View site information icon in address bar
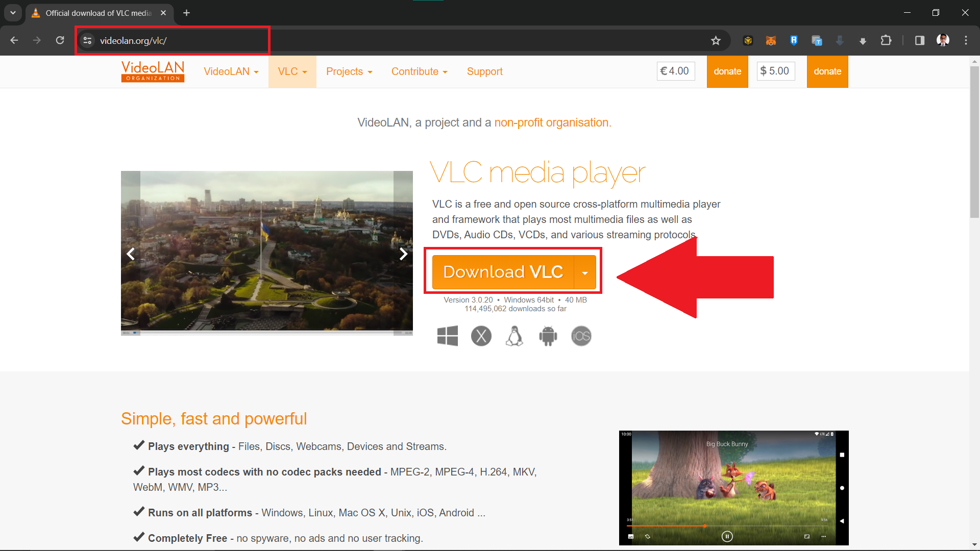This screenshot has height=551, width=980. [88, 40]
